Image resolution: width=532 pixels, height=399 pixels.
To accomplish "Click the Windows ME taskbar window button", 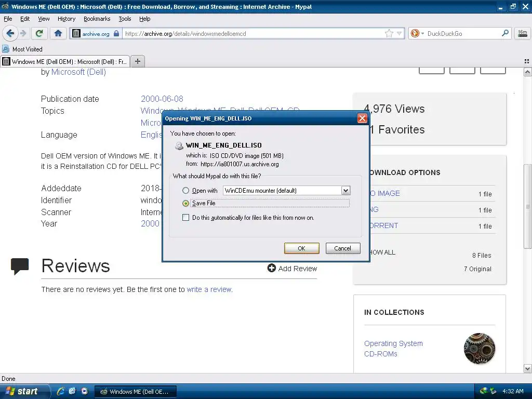I will pyautogui.click(x=136, y=392).
